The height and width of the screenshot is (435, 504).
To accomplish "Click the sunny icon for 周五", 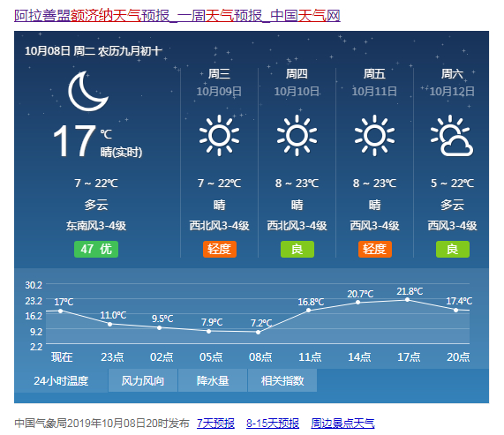I will (x=374, y=135).
